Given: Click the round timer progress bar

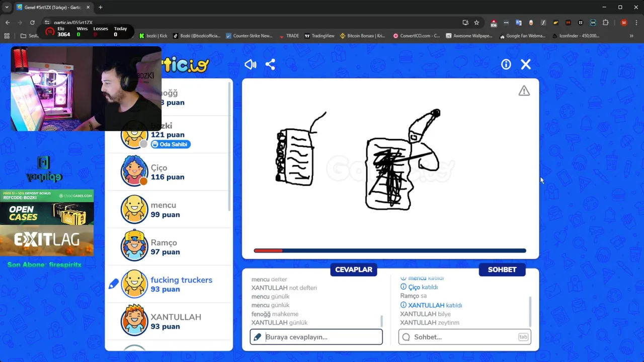Looking at the screenshot, I should [x=390, y=250].
